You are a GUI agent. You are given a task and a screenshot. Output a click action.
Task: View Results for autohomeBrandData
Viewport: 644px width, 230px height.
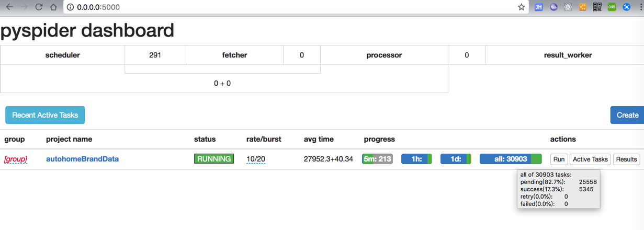(x=626, y=159)
